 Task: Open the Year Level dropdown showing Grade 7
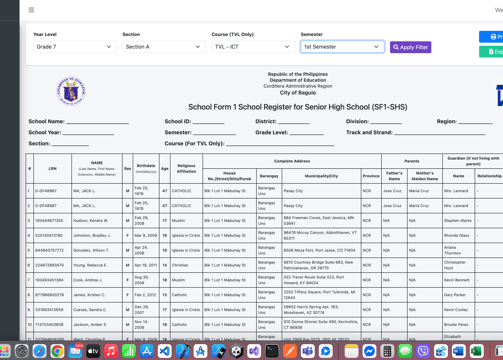(75, 47)
